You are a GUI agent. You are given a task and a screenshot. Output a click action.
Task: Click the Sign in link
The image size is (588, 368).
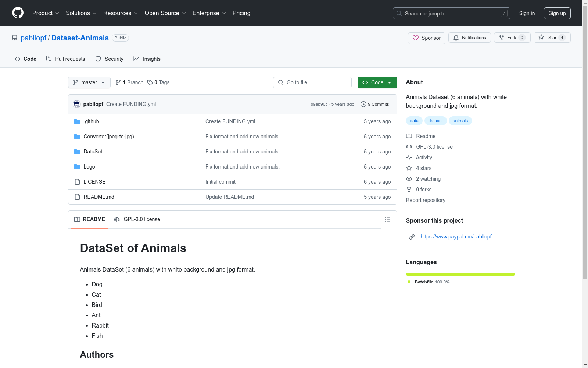point(527,13)
